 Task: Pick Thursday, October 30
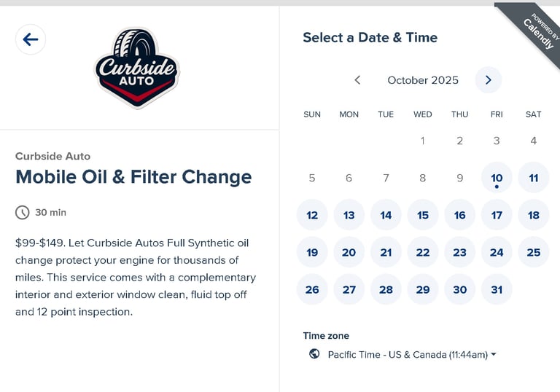tap(459, 289)
